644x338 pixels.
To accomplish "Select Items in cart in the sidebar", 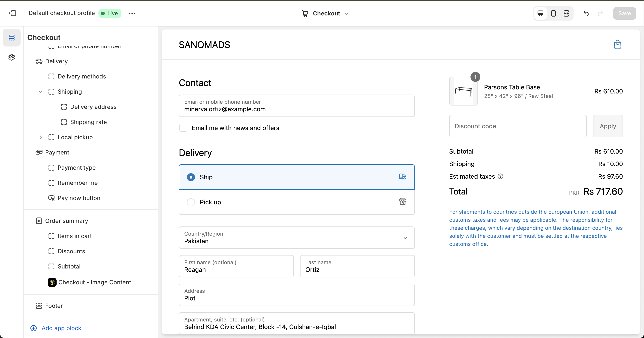I will click(74, 236).
